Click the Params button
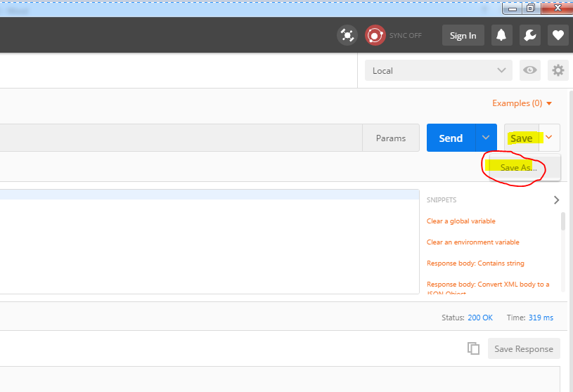 click(391, 138)
